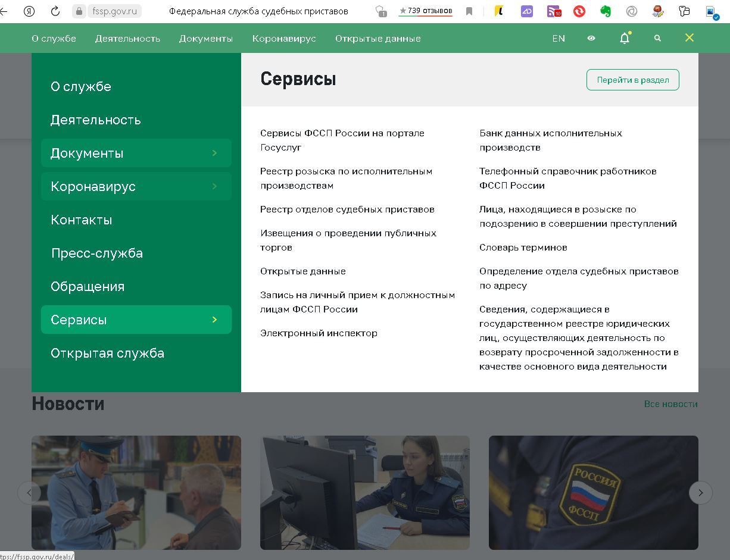Reload the page using the refresh icon
Viewport: 730px width, 560px height.
(55, 11)
